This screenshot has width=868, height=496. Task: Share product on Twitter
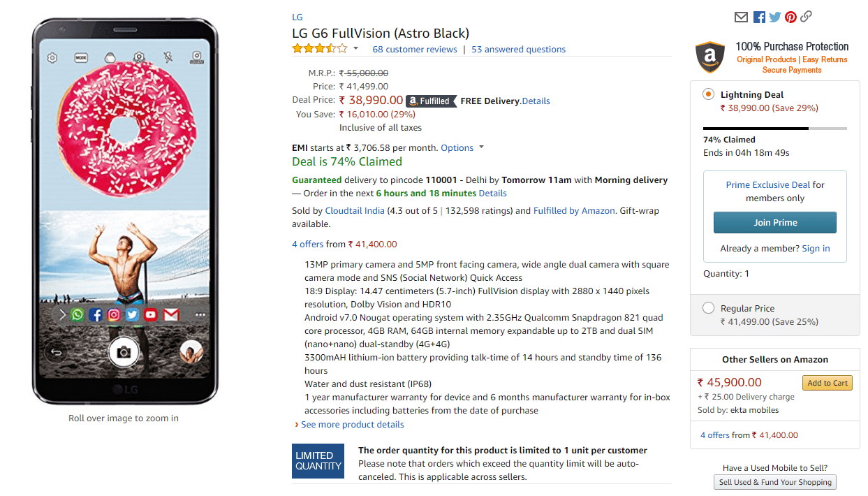point(775,17)
